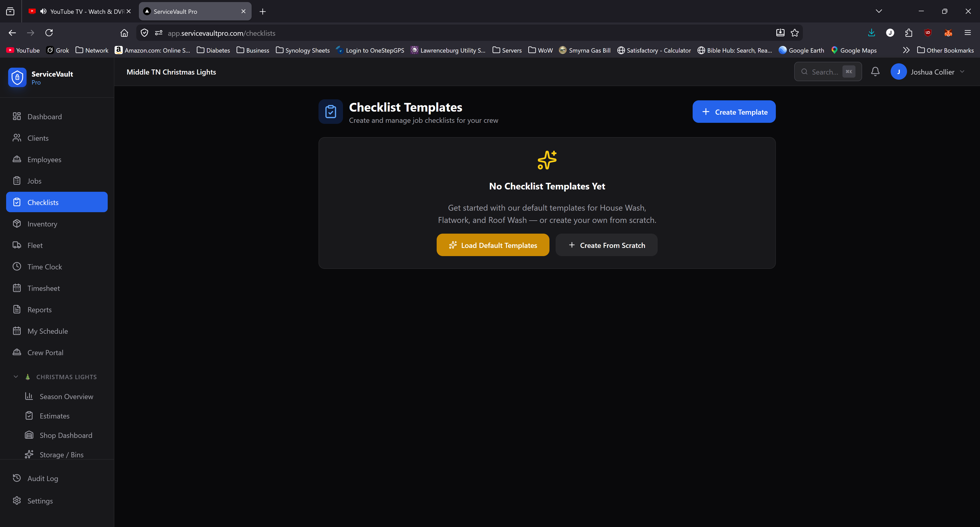
Task: Open the list all tabs dropdown
Action: point(878,11)
